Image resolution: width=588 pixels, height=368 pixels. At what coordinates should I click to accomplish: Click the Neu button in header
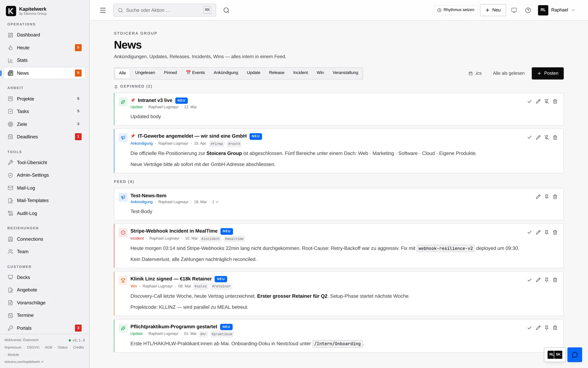click(493, 10)
